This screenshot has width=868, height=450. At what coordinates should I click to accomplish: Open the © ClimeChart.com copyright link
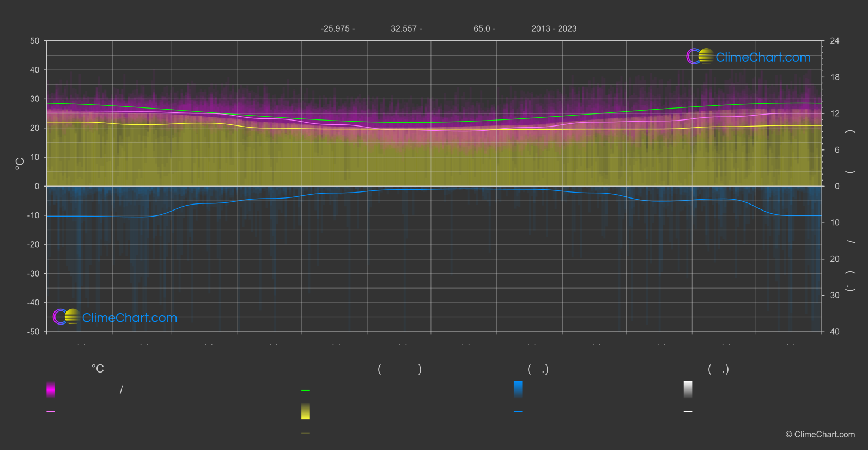(x=820, y=435)
